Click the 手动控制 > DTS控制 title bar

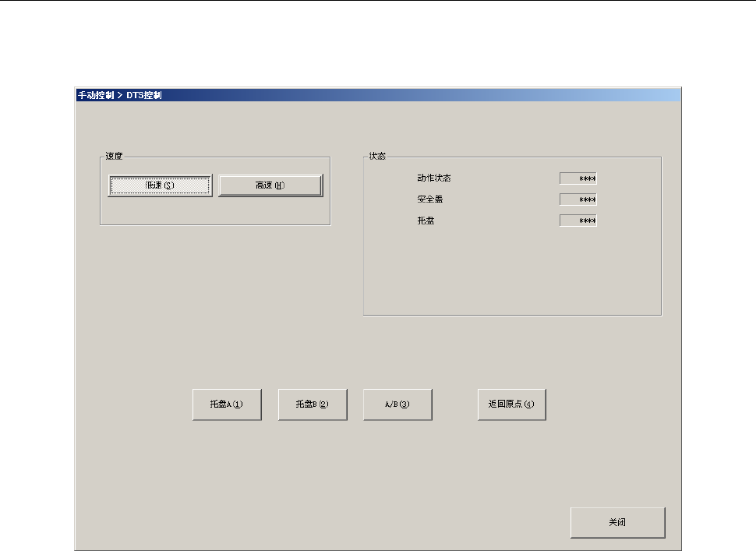click(378, 95)
